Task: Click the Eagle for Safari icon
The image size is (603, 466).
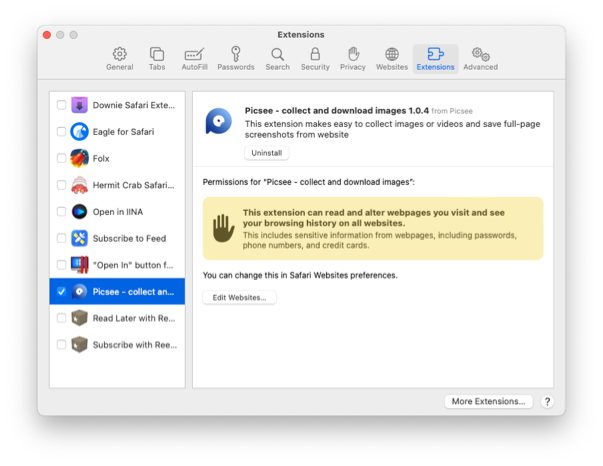Action: pyautogui.click(x=79, y=131)
